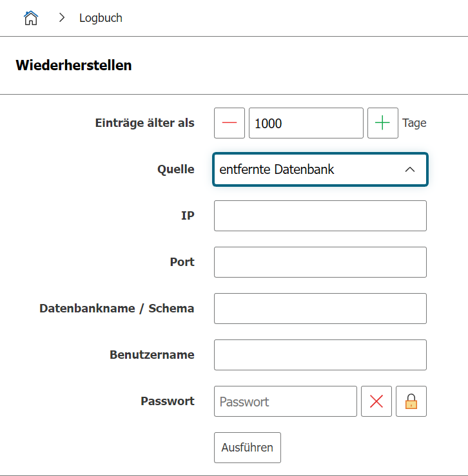Image resolution: width=468 pixels, height=476 pixels.
Task: Click the Ausführen button
Action: (248, 448)
